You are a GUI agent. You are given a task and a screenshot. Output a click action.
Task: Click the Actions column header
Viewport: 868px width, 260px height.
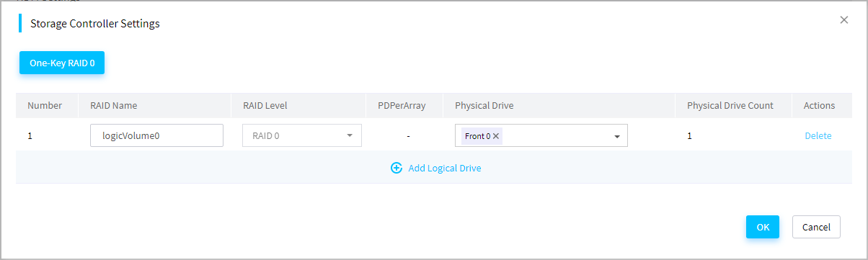click(x=819, y=105)
